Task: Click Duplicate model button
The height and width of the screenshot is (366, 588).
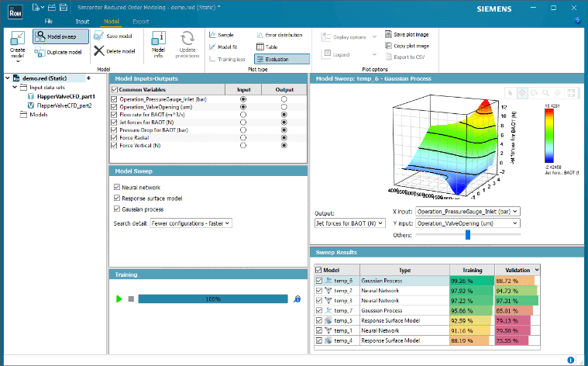Action: (x=58, y=52)
